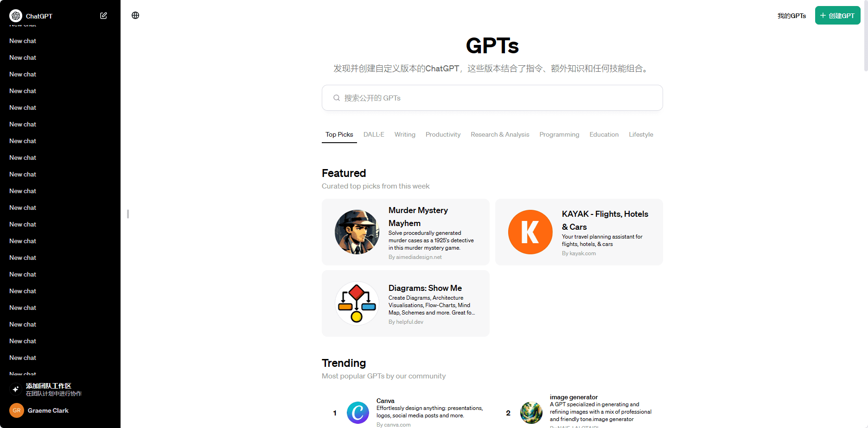The width and height of the screenshot is (868, 428).
Task: Click 'Curated top picks from this week' text
Action: 376,186
